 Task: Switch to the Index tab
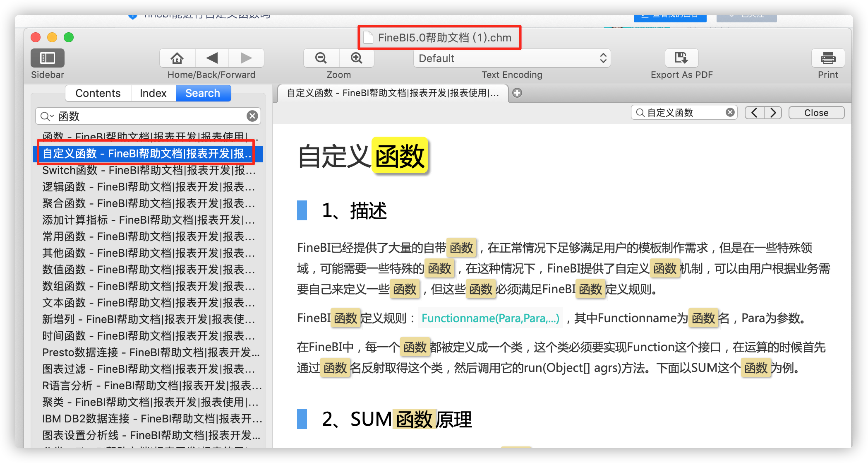pos(153,93)
